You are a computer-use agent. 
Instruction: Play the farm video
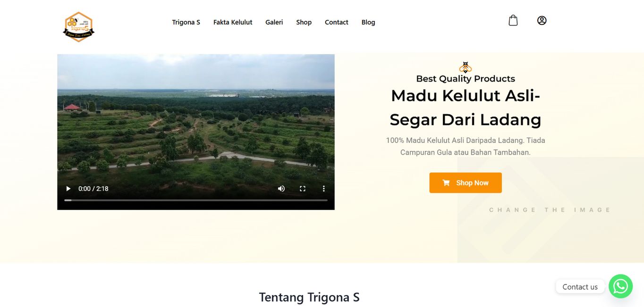[68, 189]
